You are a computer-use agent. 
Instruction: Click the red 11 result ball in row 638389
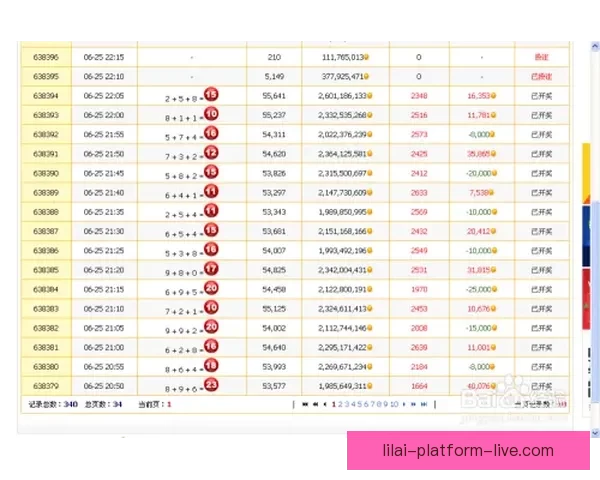coord(211,191)
